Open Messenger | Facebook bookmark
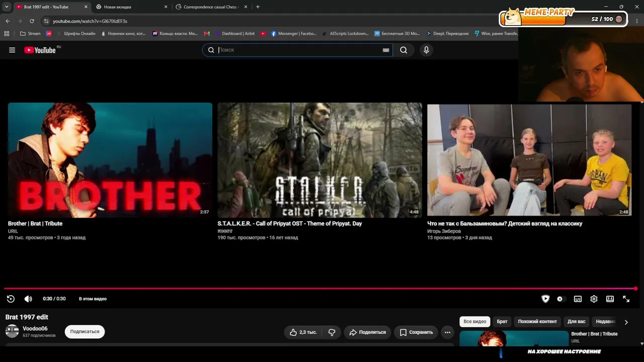 coord(294,34)
